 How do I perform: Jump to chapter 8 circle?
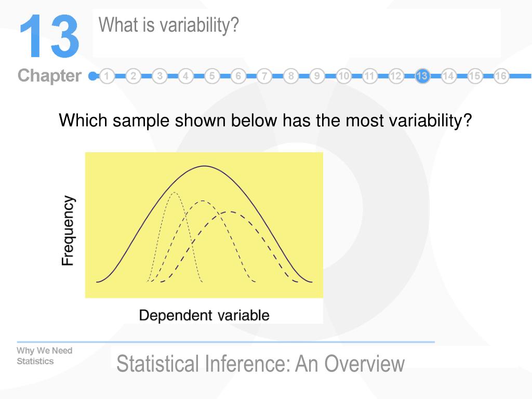tap(291, 76)
